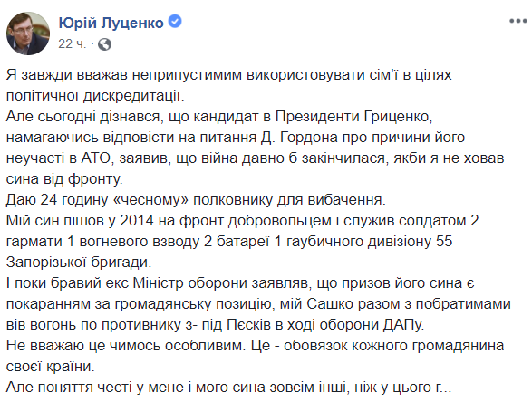Click the words Запорізької бригади
This screenshot has height=402, width=532.
tap(79, 263)
